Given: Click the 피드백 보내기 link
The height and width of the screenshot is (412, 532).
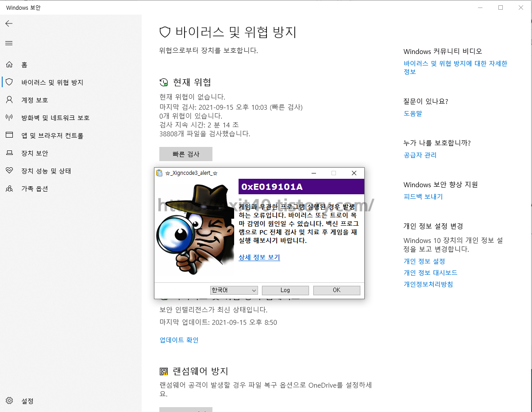Looking at the screenshot, I should (423, 196).
